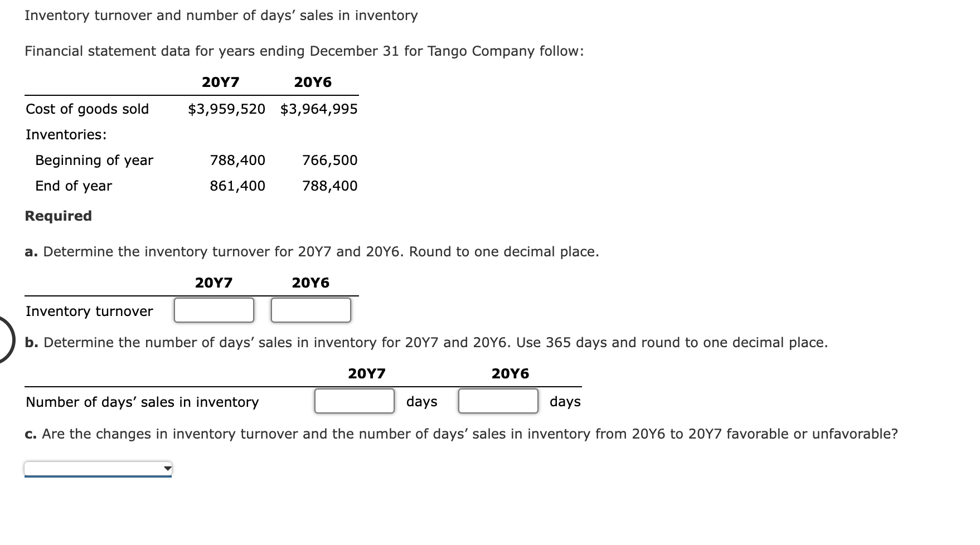Screen dimensions: 980x545
Task: Click the Inventories: label
Action: click(65, 134)
